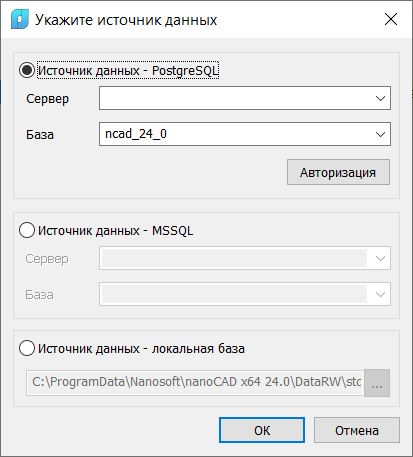Click the local database path text field

point(195,383)
